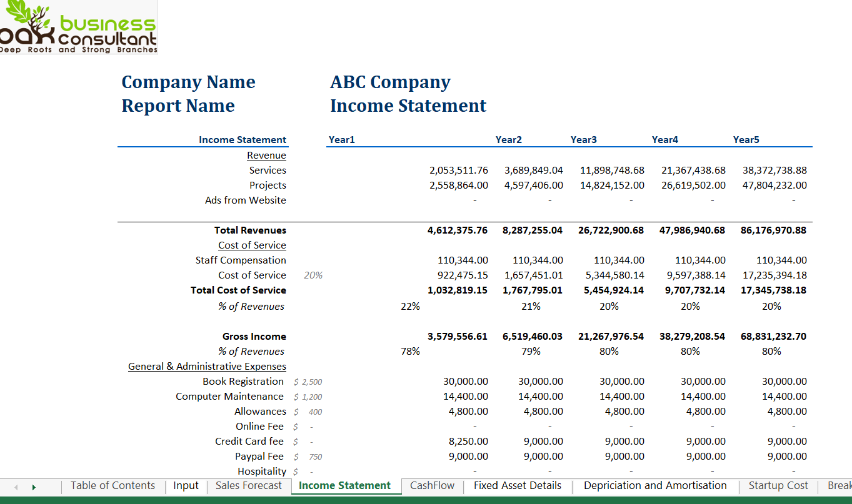
Task: Select the Year5 column header
Action: pyautogui.click(x=746, y=140)
